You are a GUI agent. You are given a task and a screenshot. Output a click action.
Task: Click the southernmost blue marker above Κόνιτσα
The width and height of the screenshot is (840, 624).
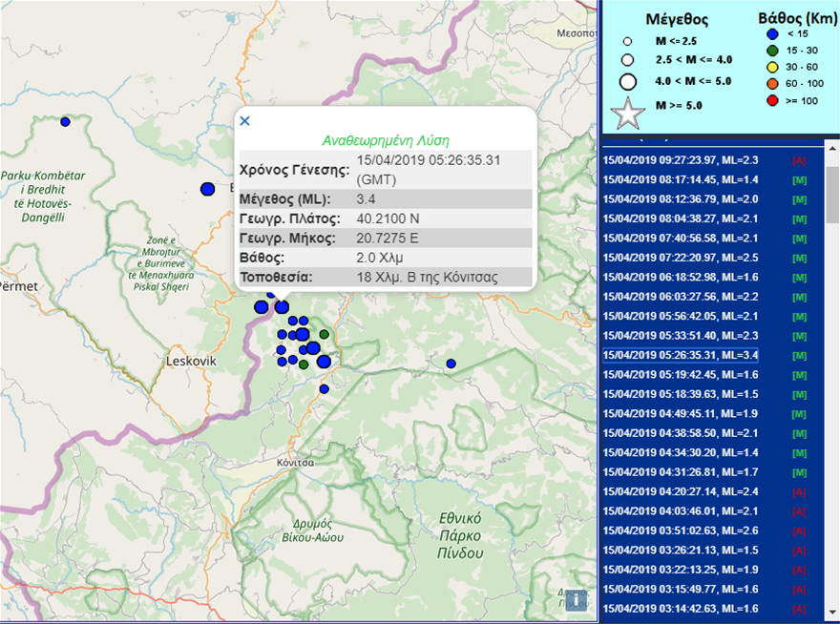[x=324, y=388]
